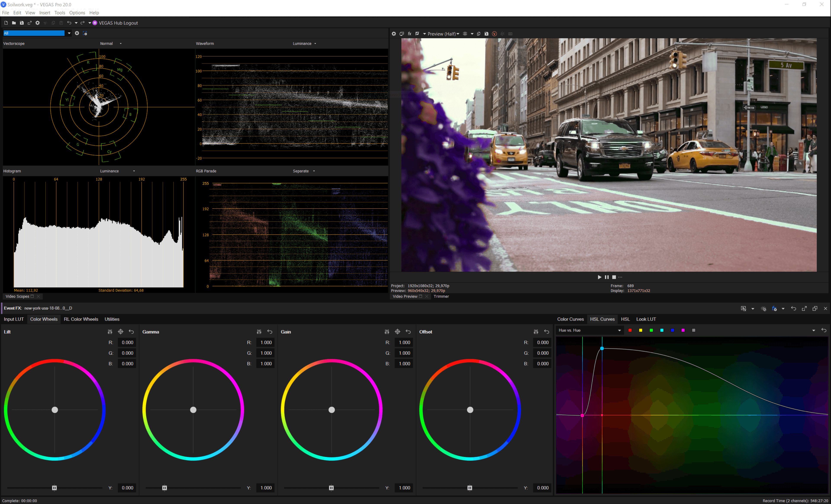Open Project Properties gear in main toolbar

(x=37, y=23)
